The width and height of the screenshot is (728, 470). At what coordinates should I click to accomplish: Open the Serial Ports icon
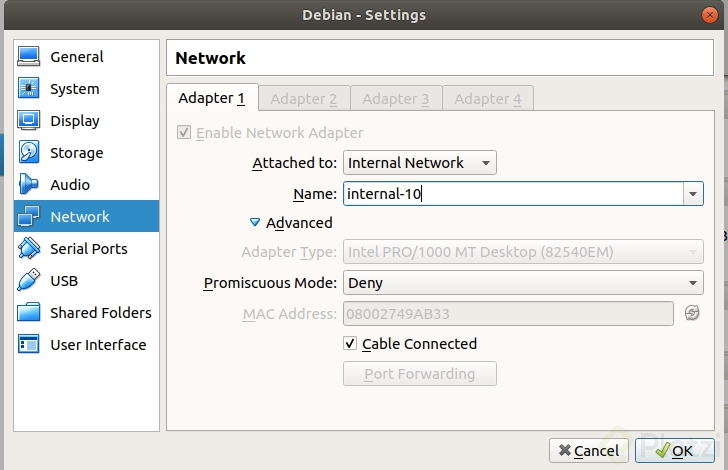pos(29,249)
